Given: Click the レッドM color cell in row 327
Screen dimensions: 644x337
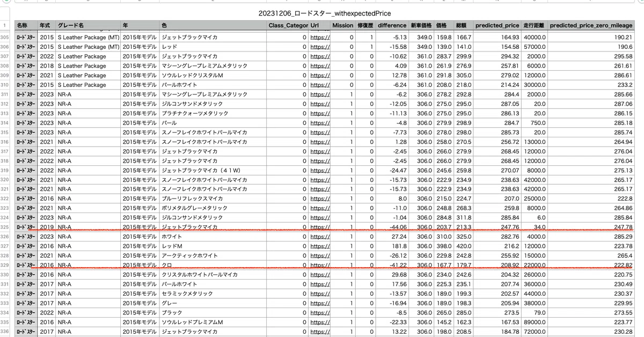Looking at the screenshot, I should pos(213,246).
